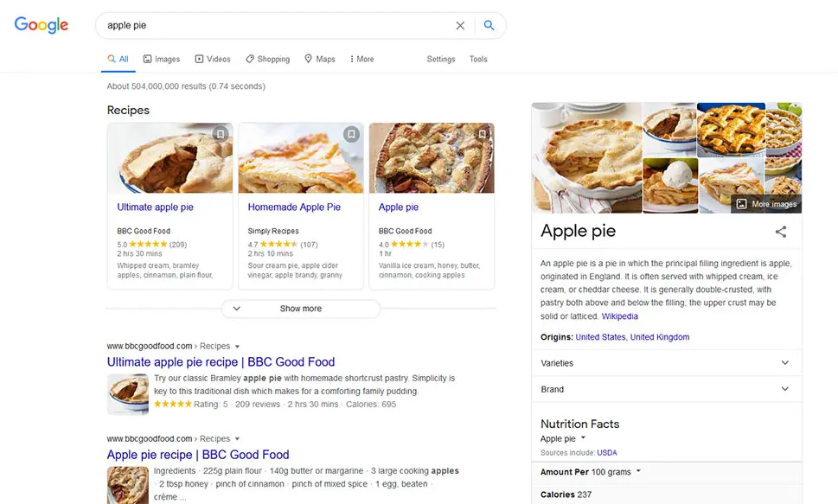
Task: Bookmark the third Apple pie recipe card
Action: pos(482,134)
